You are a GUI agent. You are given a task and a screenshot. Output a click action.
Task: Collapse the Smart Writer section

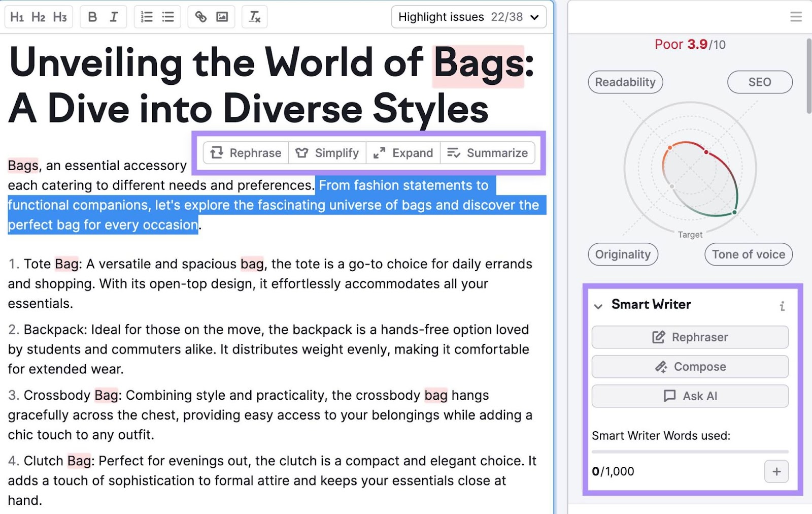599,306
